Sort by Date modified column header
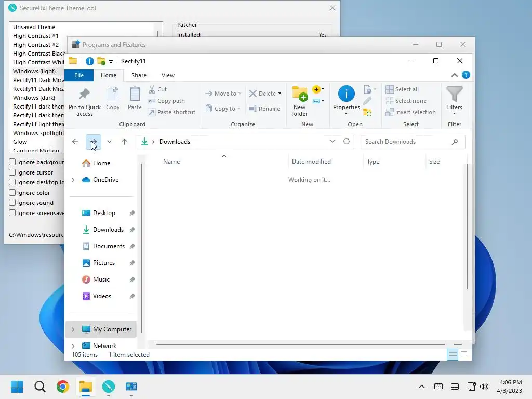The image size is (532, 399). tap(326, 162)
